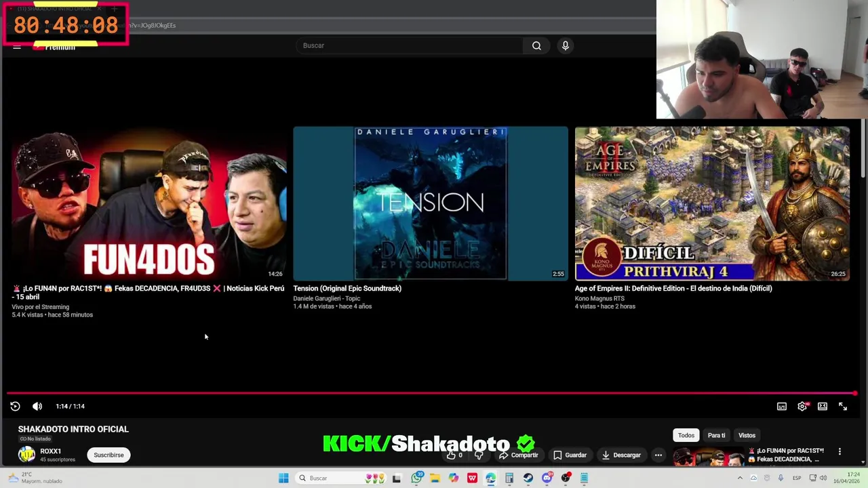Open the weather widget 21°C
The height and width of the screenshot is (488, 868).
[34, 478]
